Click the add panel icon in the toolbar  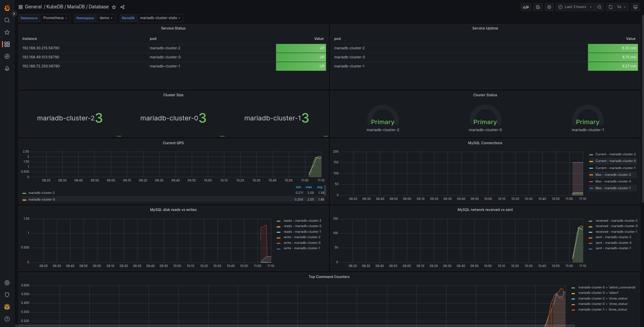(x=526, y=7)
